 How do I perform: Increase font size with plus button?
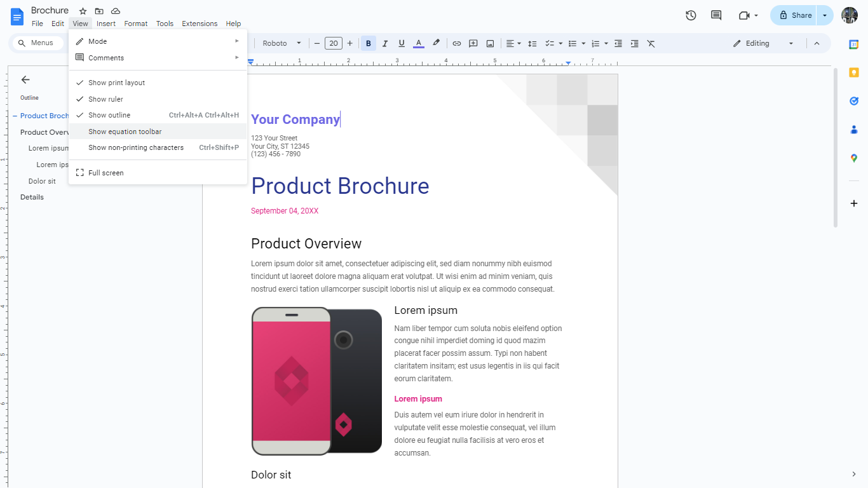click(349, 43)
